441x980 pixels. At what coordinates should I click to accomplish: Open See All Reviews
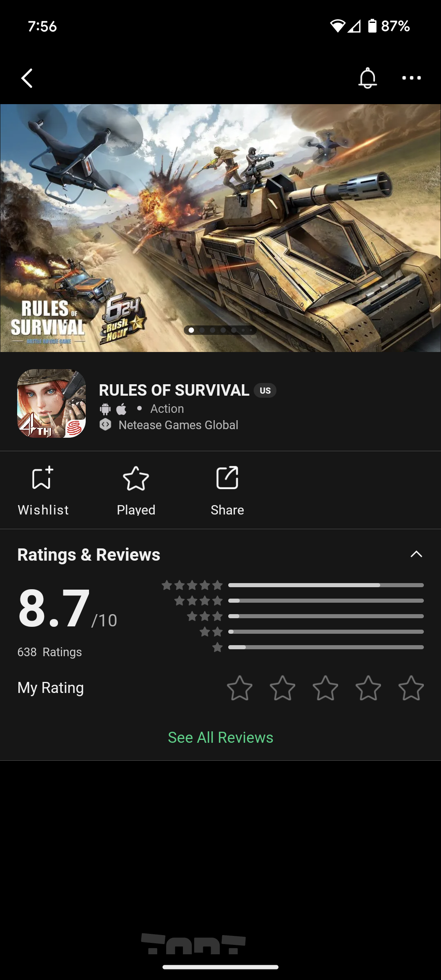220,737
